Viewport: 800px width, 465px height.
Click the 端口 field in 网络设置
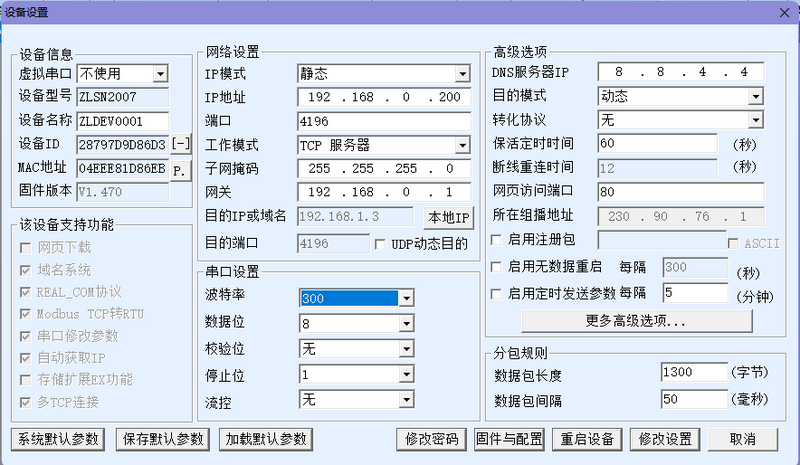click(384, 121)
